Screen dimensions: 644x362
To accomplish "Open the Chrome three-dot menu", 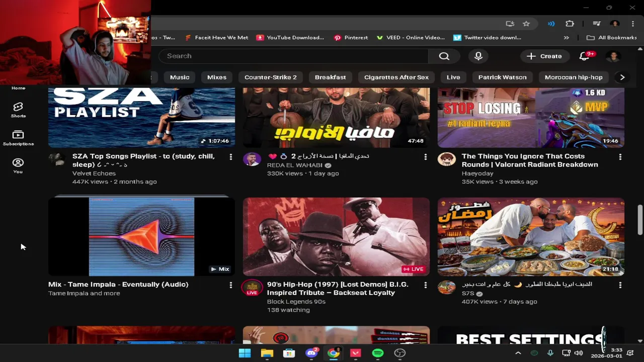I will tap(632, 24).
